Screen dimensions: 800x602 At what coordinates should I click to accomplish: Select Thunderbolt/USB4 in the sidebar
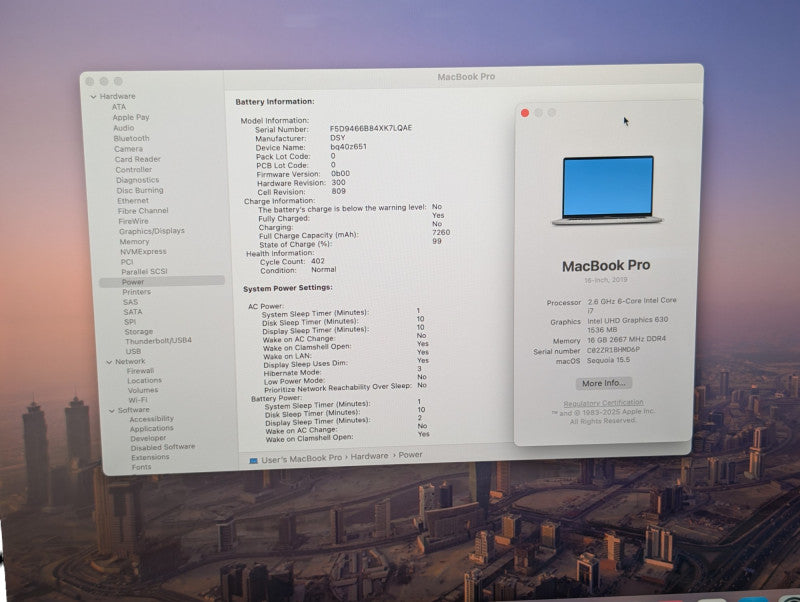(x=159, y=341)
